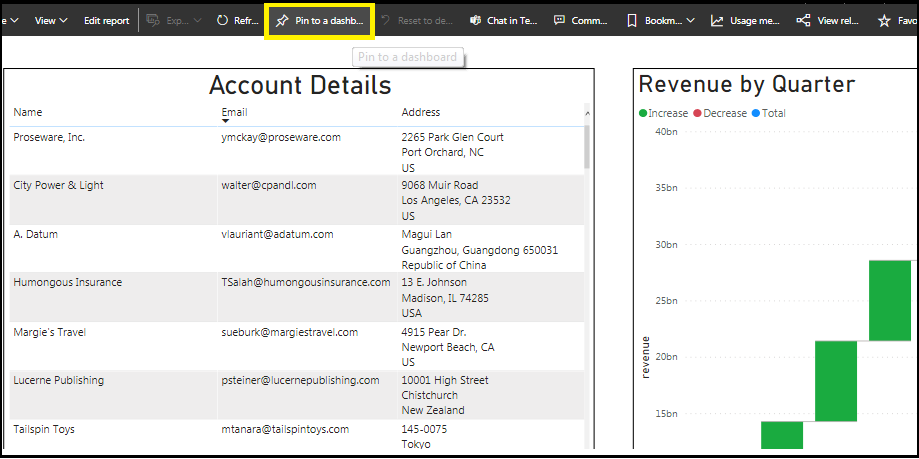The width and height of the screenshot is (919, 459).
Task: Select the Proseware, Inc. row name
Action: coord(49,137)
